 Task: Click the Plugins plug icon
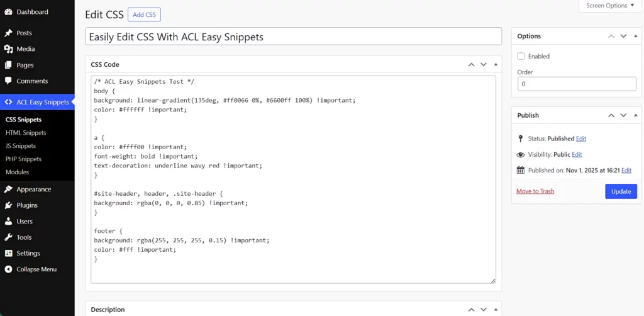click(8, 205)
